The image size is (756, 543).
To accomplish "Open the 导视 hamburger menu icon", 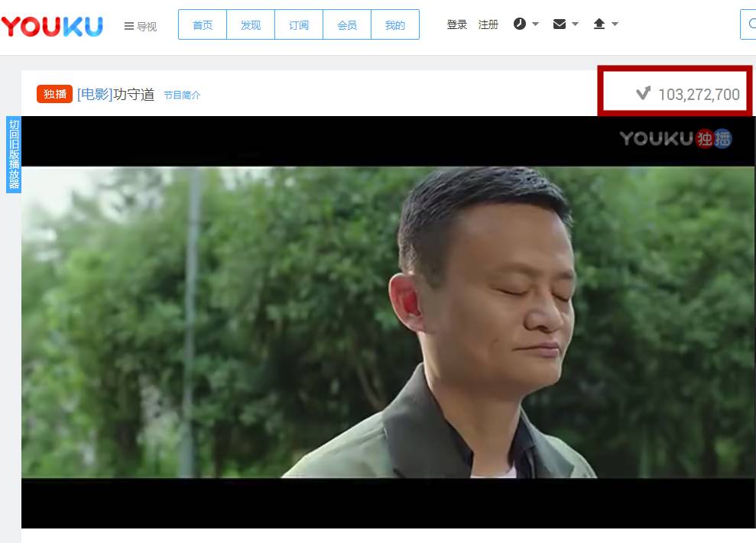I will (x=129, y=27).
